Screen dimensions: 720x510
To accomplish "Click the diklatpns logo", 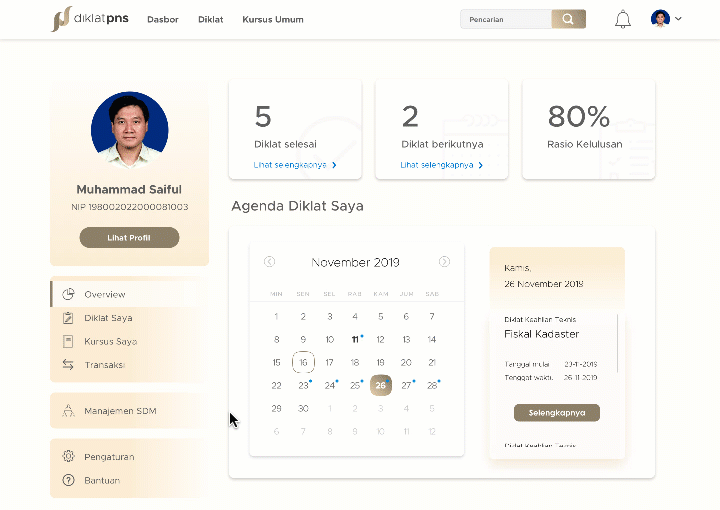I will [90, 19].
